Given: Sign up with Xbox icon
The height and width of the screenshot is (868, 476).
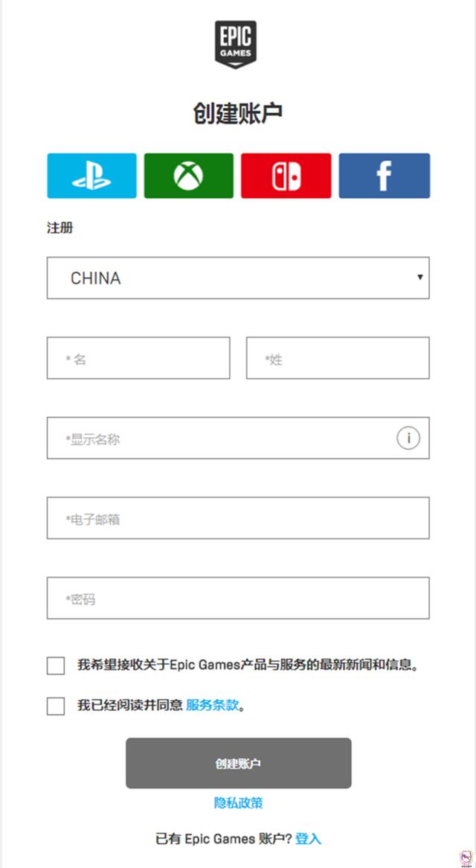Looking at the screenshot, I should (x=188, y=176).
